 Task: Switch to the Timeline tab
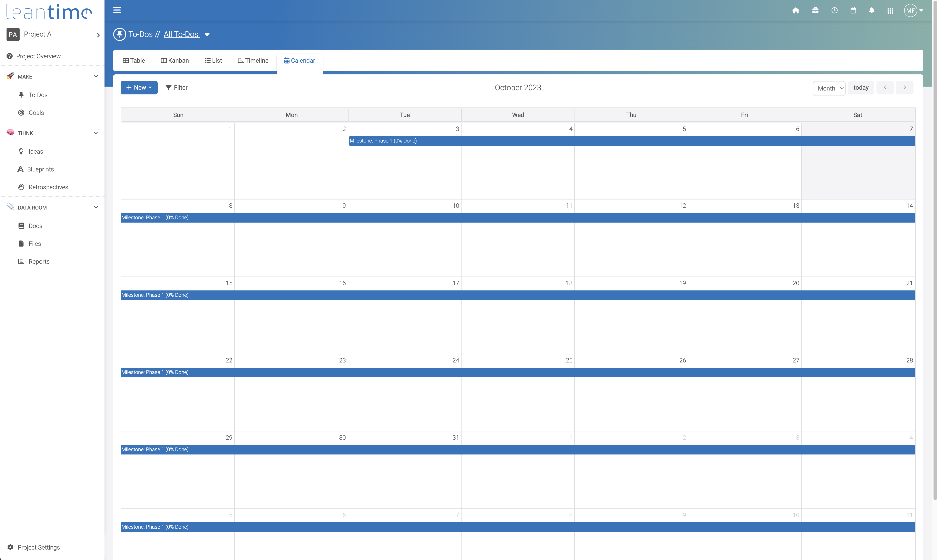pyautogui.click(x=253, y=60)
